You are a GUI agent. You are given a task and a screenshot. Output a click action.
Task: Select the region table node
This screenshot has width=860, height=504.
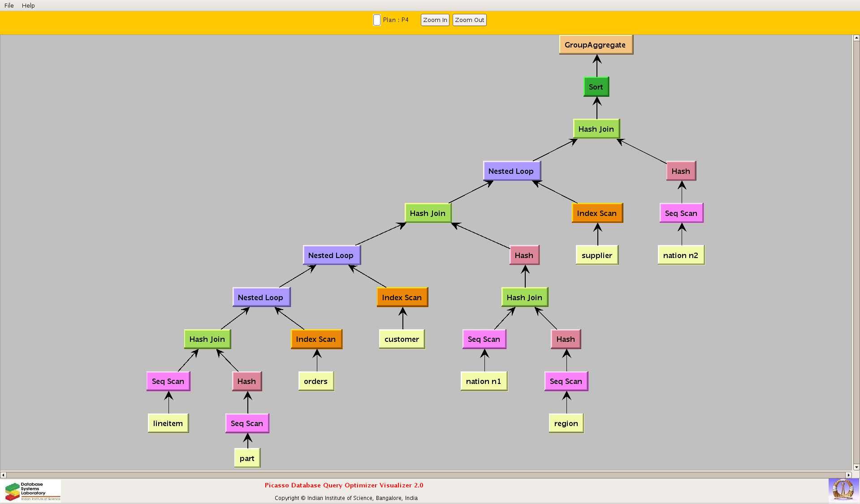(x=566, y=423)
